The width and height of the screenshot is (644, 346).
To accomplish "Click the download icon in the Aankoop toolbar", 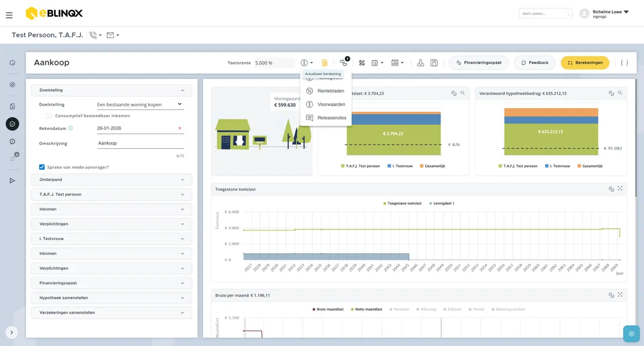I will (x=421, y=63).
